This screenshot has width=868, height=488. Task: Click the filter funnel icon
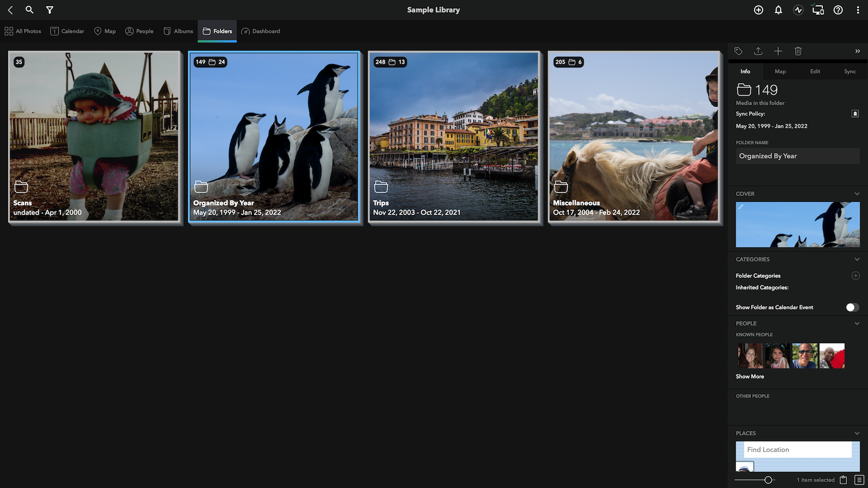(50, 10)
